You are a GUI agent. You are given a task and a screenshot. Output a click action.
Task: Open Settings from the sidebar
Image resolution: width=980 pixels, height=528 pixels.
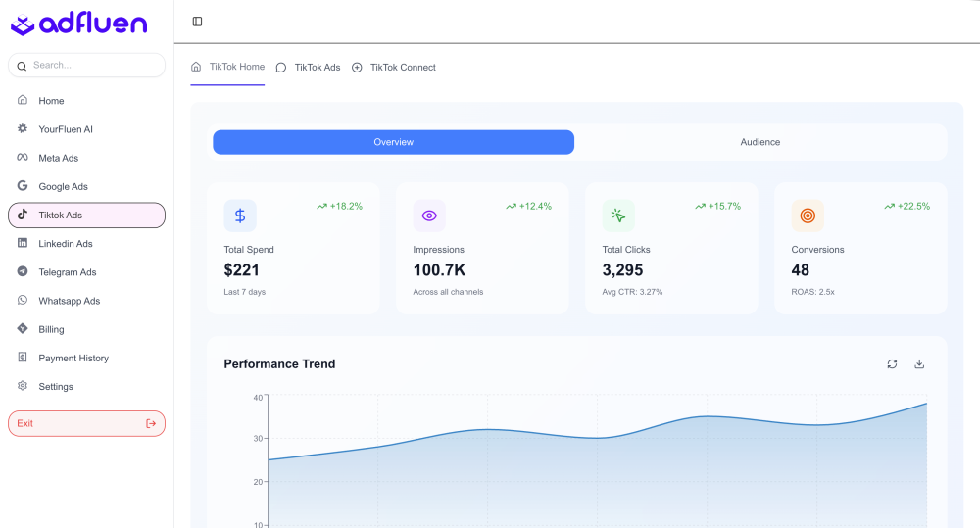tap(56, 387)
